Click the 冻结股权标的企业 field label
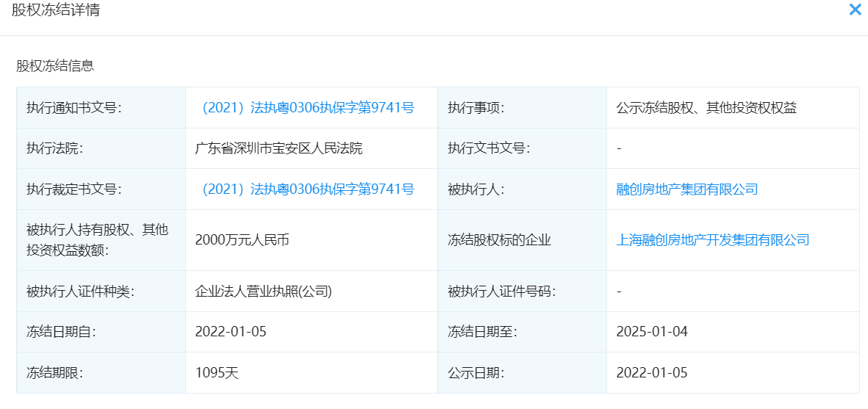This screenshot has height=409, width=868. pos(499,240)
